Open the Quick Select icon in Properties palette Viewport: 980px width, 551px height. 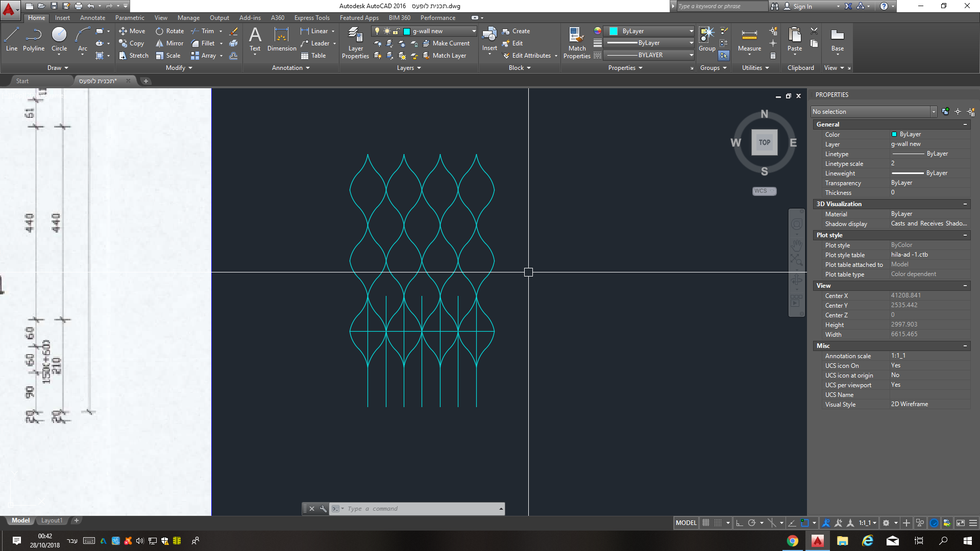click(971, 112)
